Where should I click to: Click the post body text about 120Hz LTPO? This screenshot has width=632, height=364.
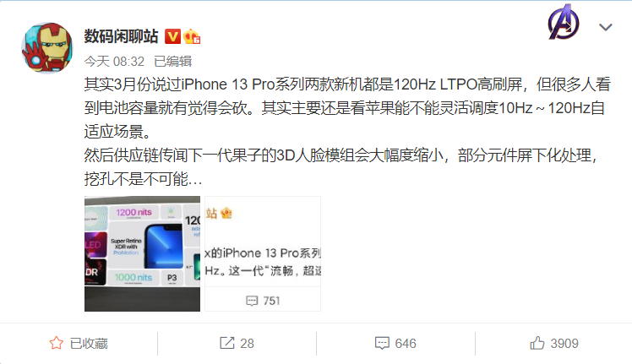pos(347,131)
